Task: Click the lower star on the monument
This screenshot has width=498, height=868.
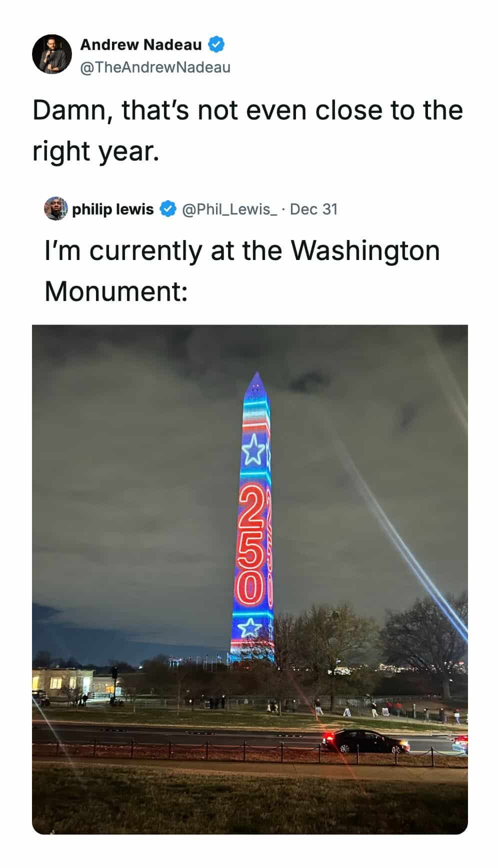Action: [x=250, y=626]
